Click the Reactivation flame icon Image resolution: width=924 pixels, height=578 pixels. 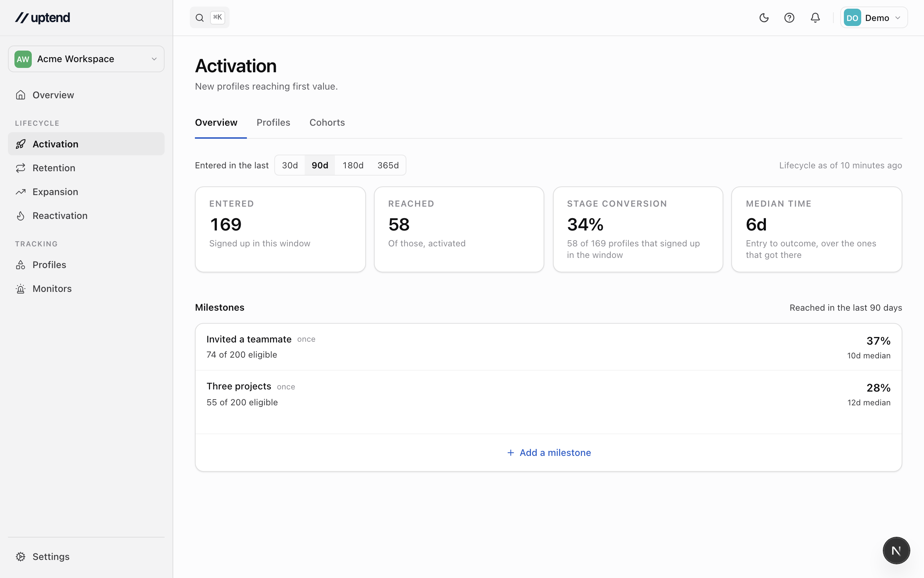(21, 216)
